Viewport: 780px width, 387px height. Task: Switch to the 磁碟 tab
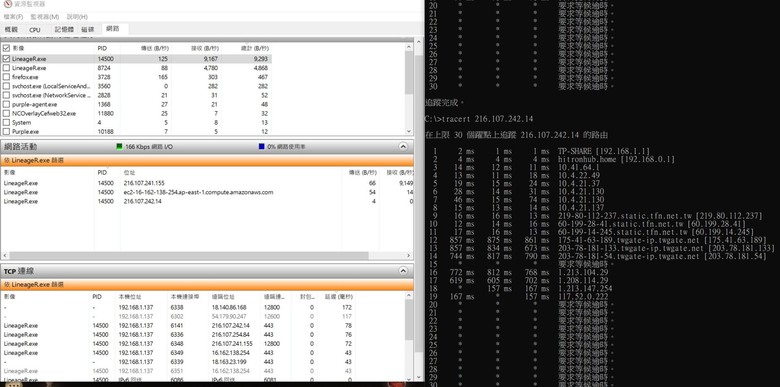tap(88, 30)
